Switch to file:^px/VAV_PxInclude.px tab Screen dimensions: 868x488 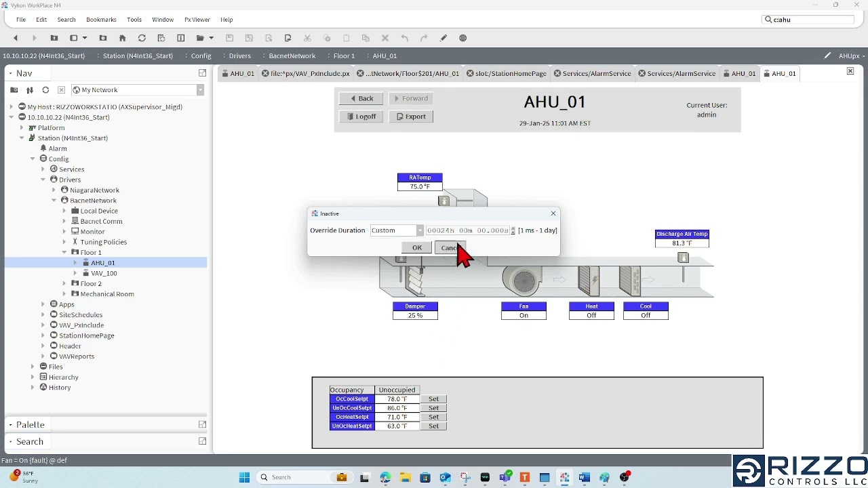(x=304, y=73)
